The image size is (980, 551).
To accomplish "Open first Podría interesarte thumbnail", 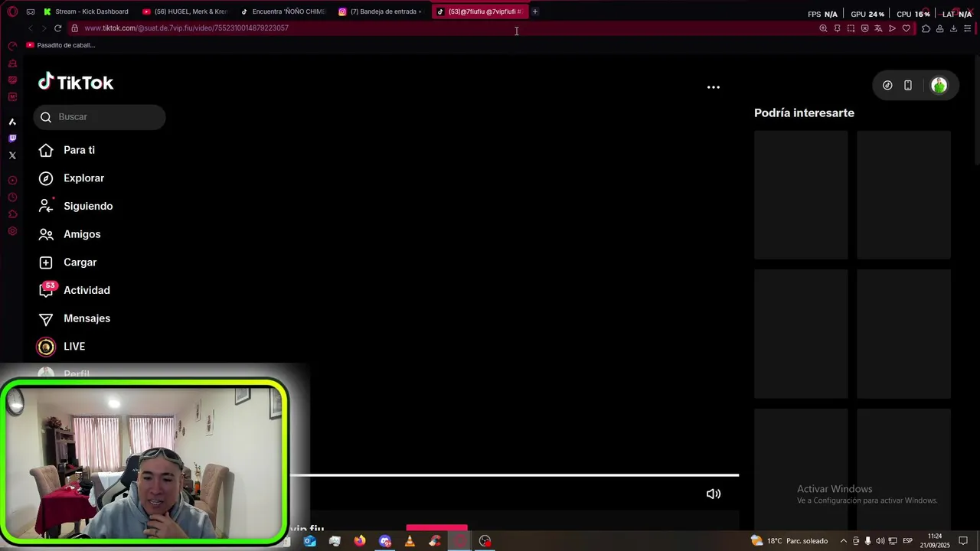I will (x=801, y=195).
